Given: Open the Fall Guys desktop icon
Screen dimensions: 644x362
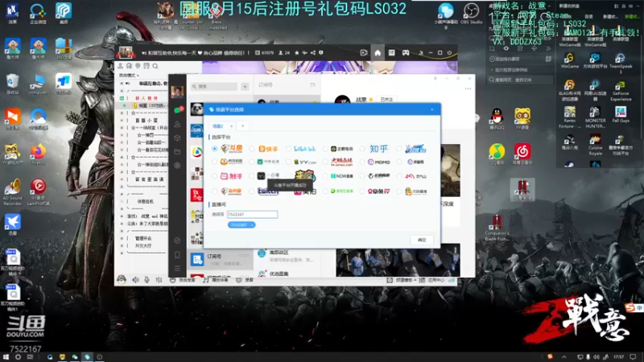Looking at the screenshot, I should [x=620, y=114].
